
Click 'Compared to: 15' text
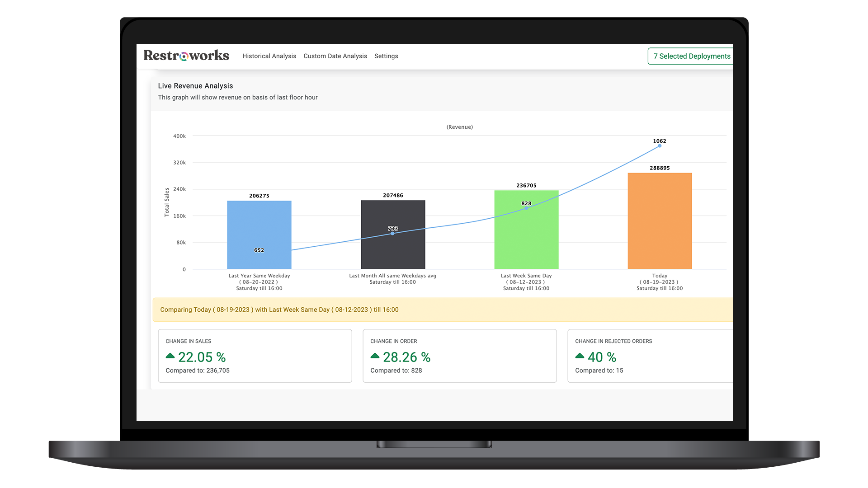[599, 371]
